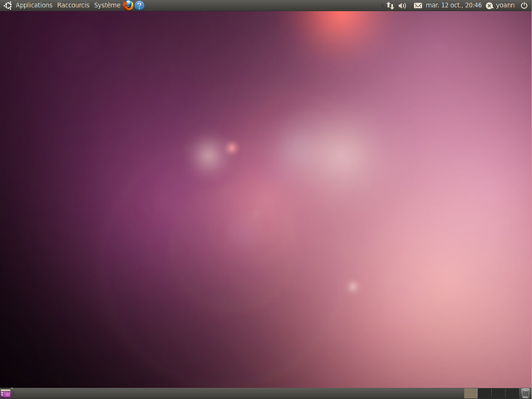Open the Trash in the bottom panel
Viewport: 532px width, 399px height.
click(525, 393)
